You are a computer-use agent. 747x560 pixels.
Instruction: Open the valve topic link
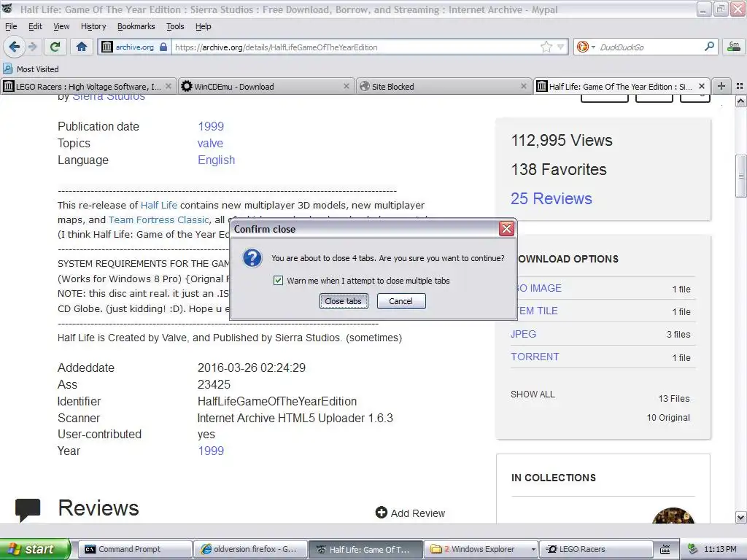[210, 144]
